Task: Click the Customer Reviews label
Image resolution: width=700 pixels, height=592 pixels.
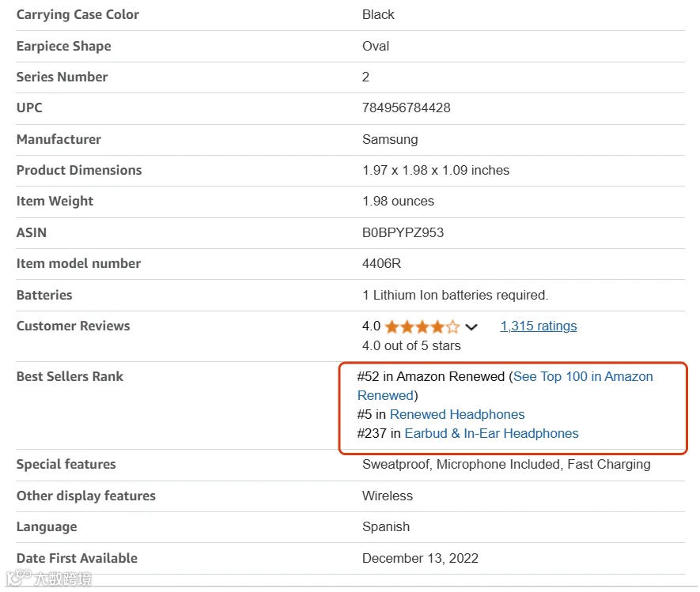Action: (74, 326)
